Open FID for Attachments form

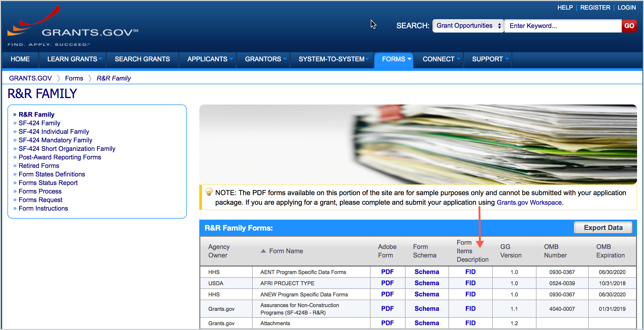pos(470,323)
